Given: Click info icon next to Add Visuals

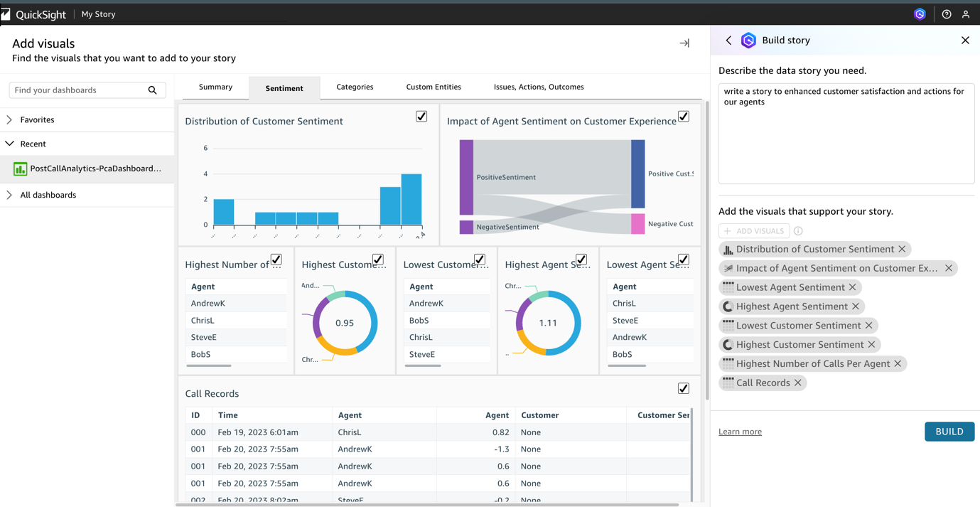Looking at the screenshot, I should tap(798, 231).
